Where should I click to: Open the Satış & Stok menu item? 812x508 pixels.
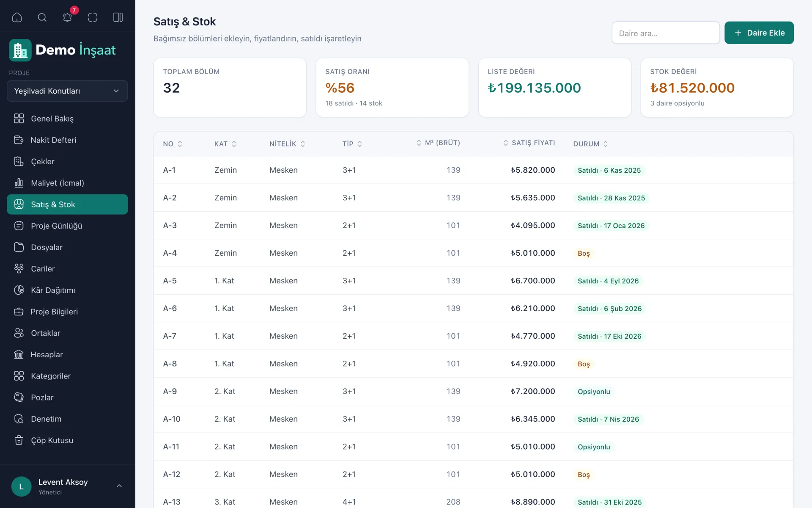pyautogui.click(x=67, y=204)
